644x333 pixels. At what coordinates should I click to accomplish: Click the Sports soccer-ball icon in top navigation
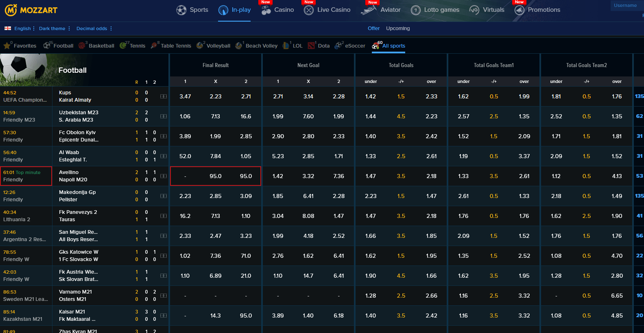[181, 10]
